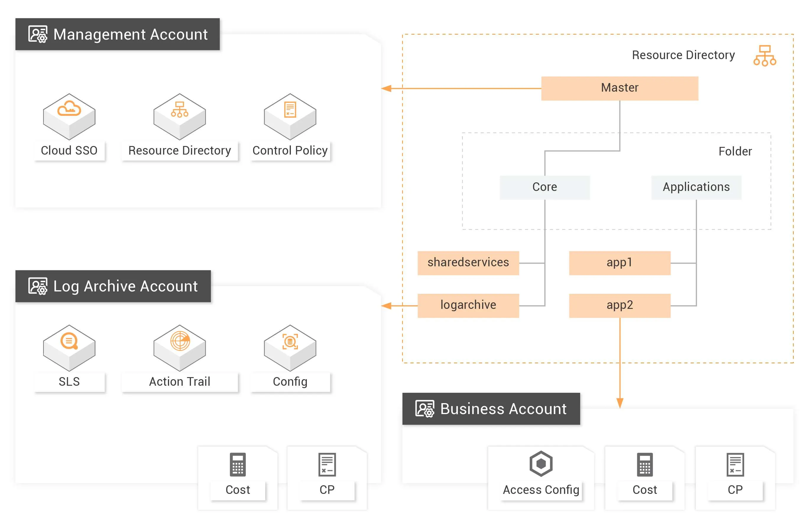Select the app2 account box

click(620, 305)
